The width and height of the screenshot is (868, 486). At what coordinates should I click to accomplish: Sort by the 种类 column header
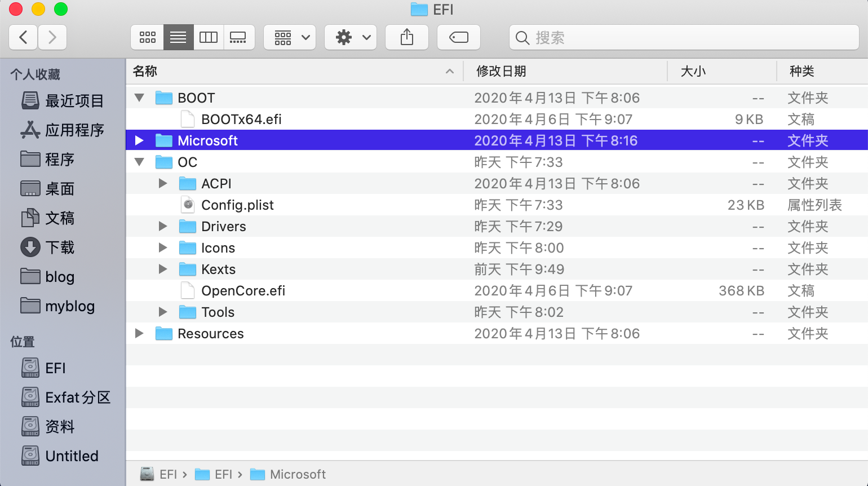click(822, 71)
